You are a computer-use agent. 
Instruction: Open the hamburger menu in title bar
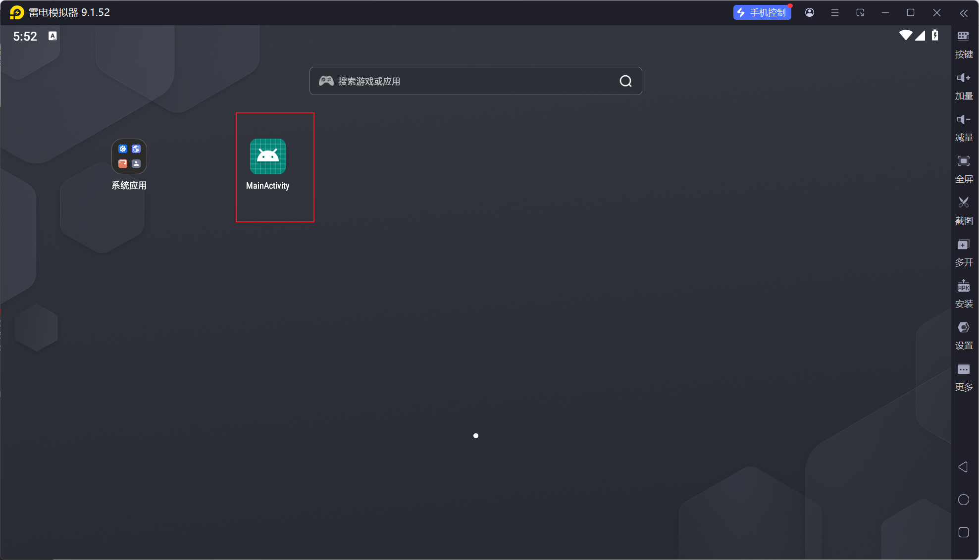coord(835,13)
